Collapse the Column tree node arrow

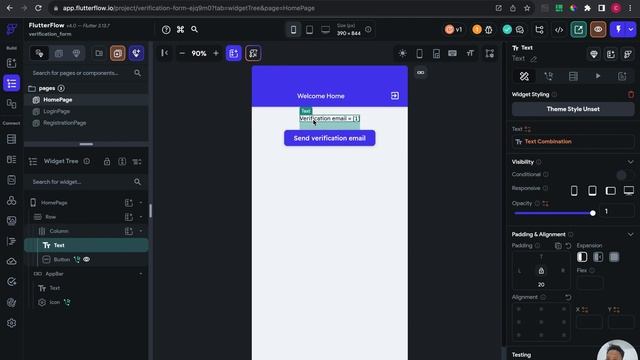pyautogui.click(x=141, y=231)
